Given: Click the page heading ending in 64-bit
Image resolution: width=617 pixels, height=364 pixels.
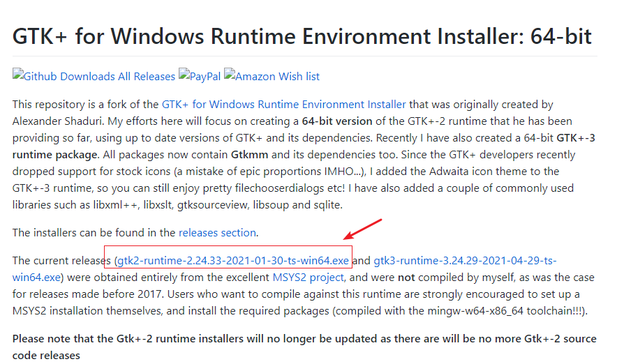Looking at the screenshot, I should coord(302,36).
